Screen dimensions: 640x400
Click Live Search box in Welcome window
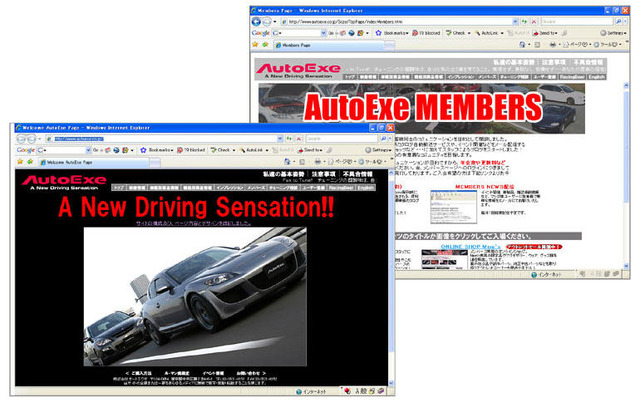point(342,139)
